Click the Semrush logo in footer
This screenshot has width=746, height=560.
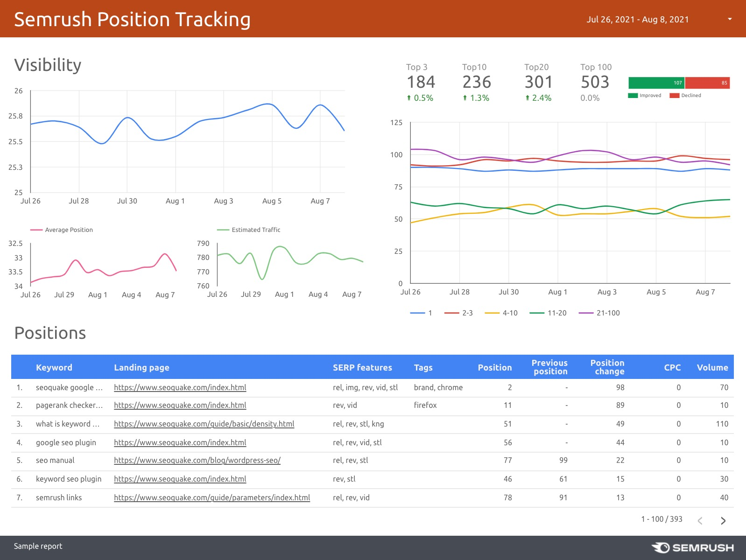coord(693,547)
